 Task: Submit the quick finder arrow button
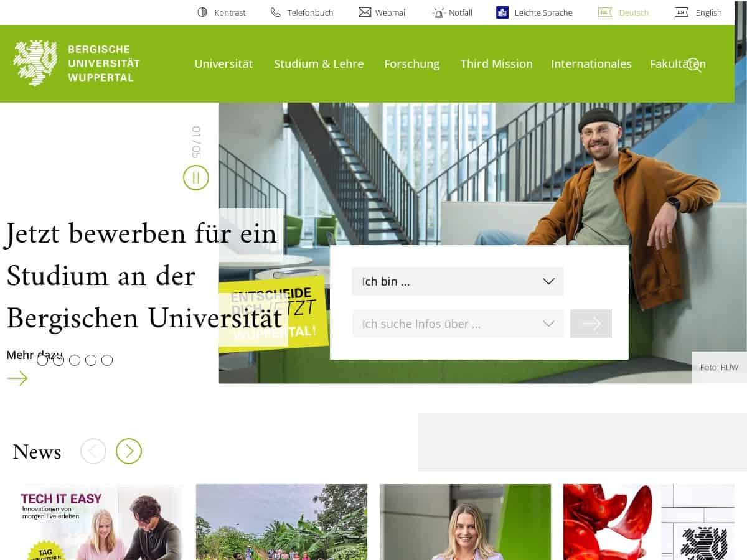(591, 324)
